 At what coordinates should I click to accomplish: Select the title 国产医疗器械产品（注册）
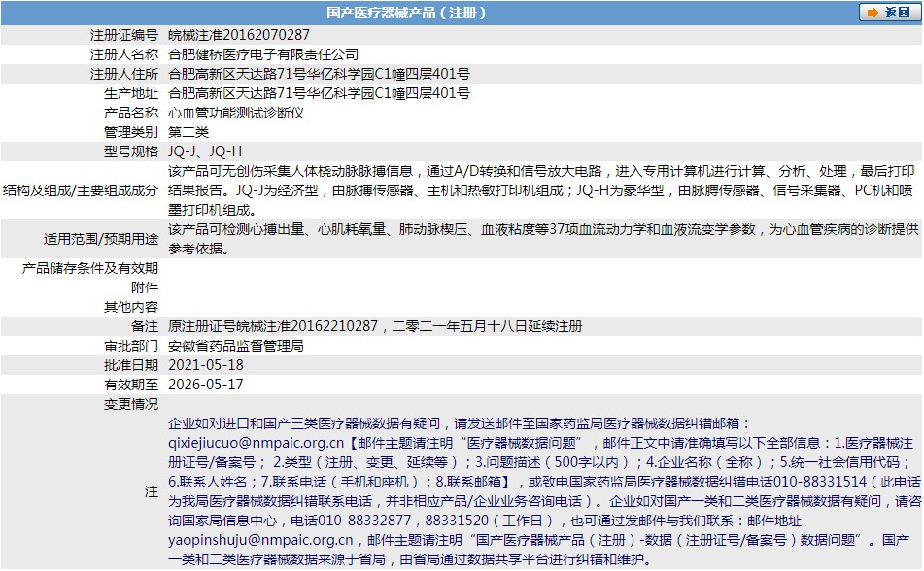point(406,13)
